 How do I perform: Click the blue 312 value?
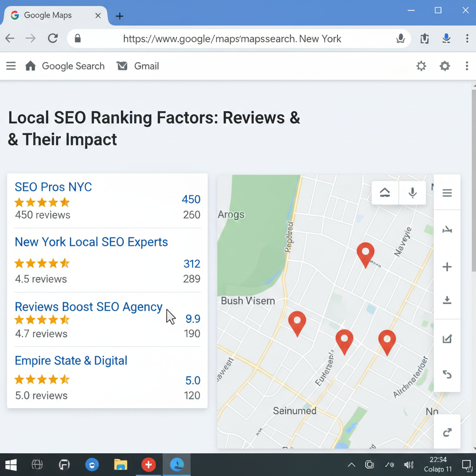click(x=192, y=264)
